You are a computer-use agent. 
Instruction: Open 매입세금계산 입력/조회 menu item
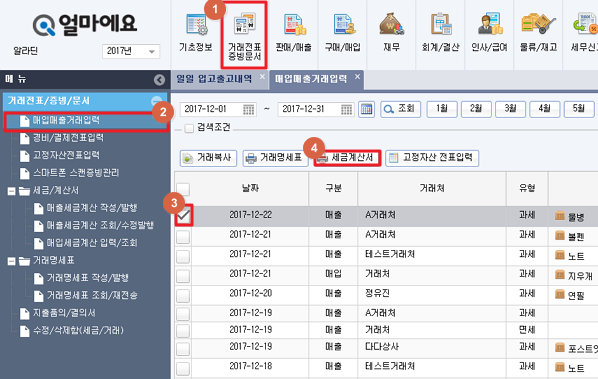[92, 243]
